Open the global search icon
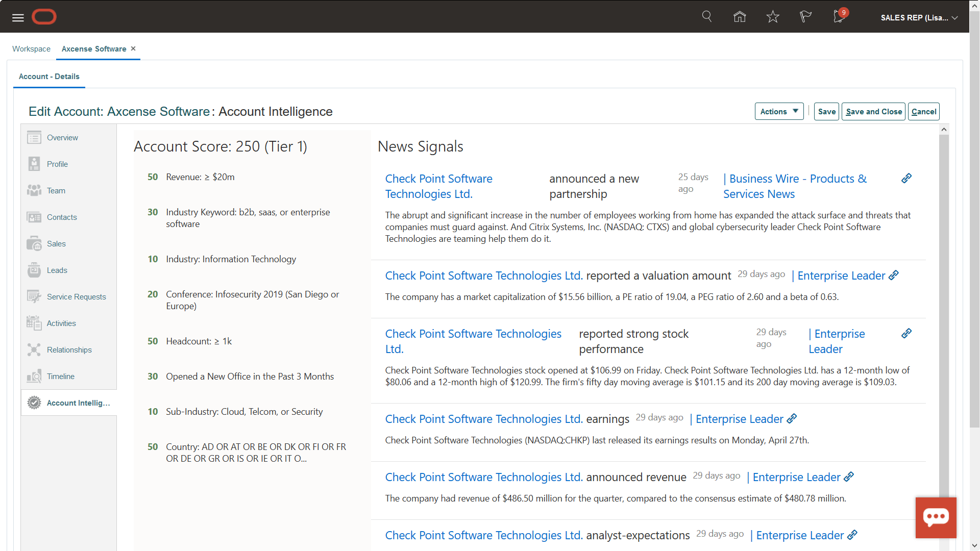The width and height of the screenshot is (980, 551). [706, 16]
